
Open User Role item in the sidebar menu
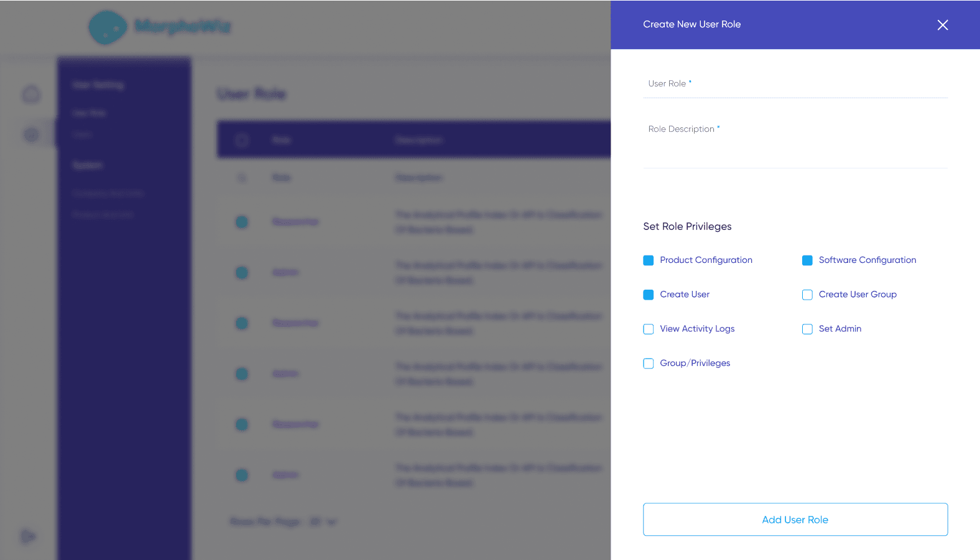point(89,113)
